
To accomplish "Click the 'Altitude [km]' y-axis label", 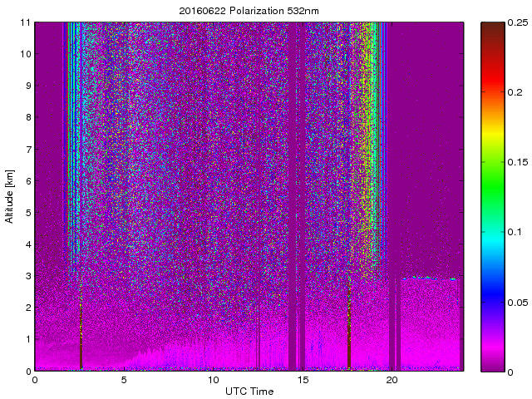I will [x=10, y=196].
